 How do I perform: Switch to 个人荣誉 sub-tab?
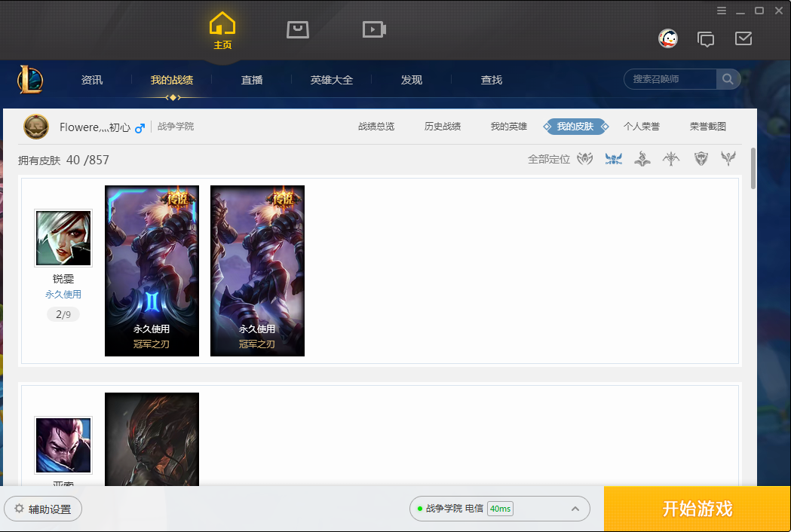(642, 127)
